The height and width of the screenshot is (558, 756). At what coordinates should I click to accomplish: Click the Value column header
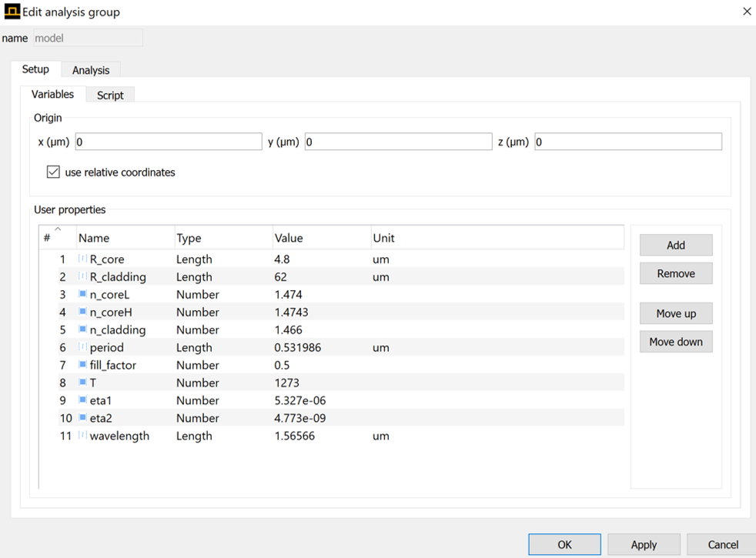tap(322, 238)
